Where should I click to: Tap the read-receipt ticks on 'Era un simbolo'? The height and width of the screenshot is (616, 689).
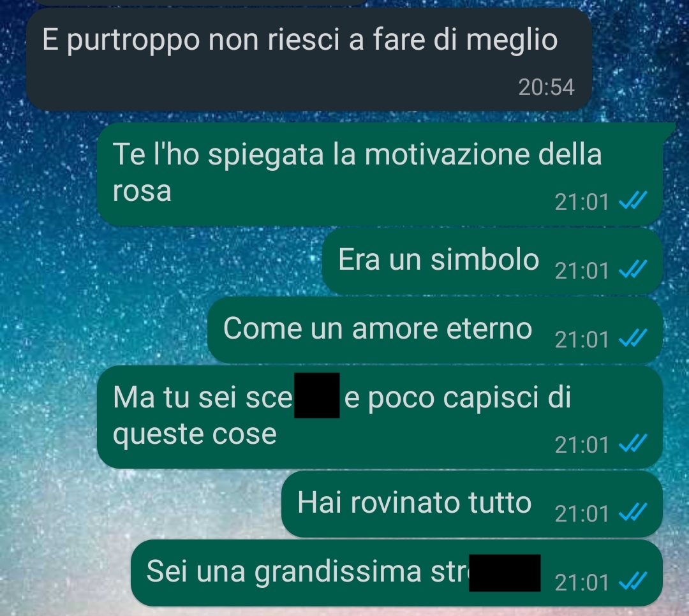pos(633,269)
